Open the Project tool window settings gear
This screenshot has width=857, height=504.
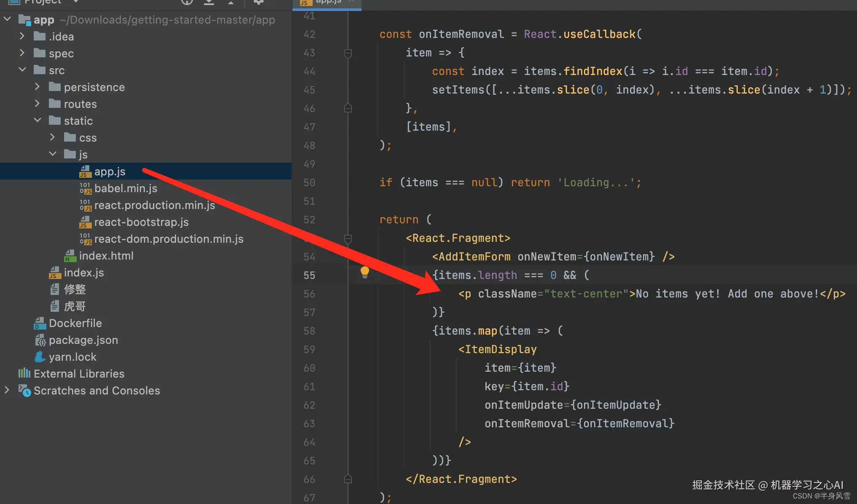coord(259,2)
